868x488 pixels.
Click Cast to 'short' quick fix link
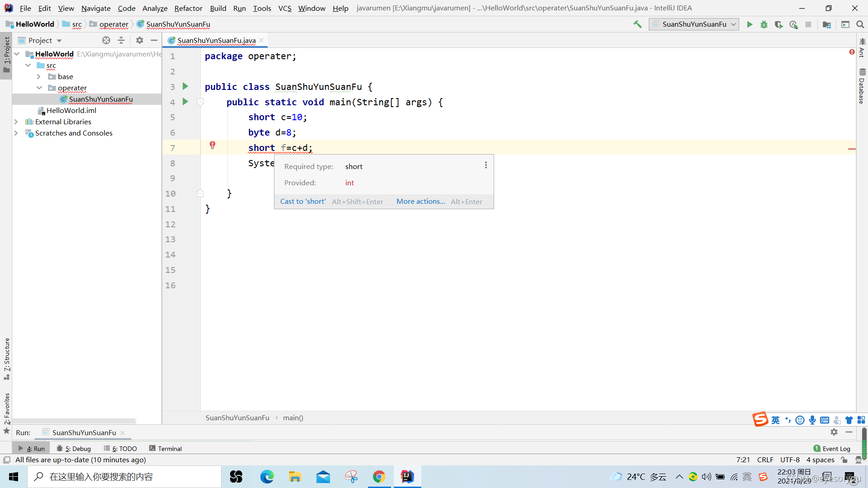(x=302, y=202)
